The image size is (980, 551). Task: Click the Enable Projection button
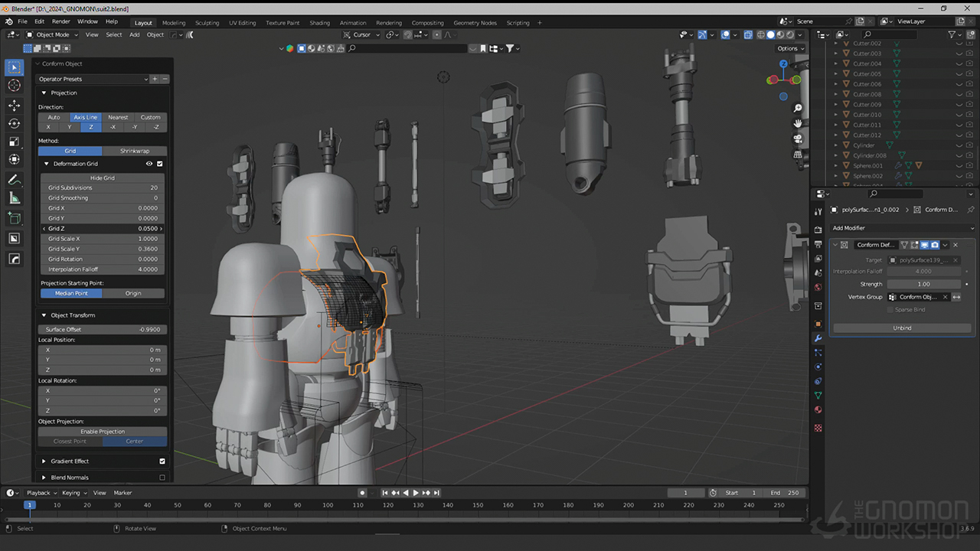pos(103,432)
